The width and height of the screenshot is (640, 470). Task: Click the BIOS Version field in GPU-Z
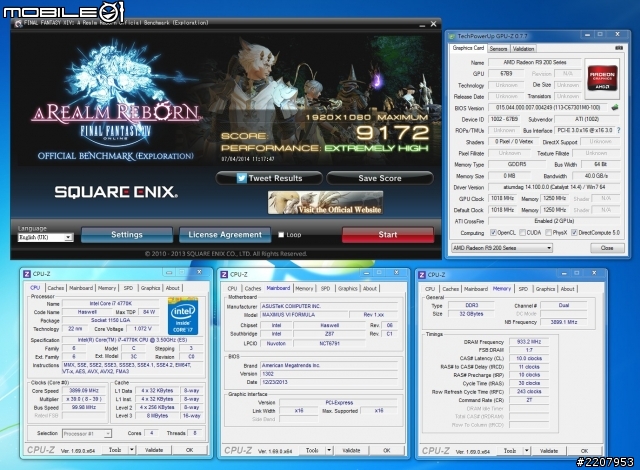[547, 108]
